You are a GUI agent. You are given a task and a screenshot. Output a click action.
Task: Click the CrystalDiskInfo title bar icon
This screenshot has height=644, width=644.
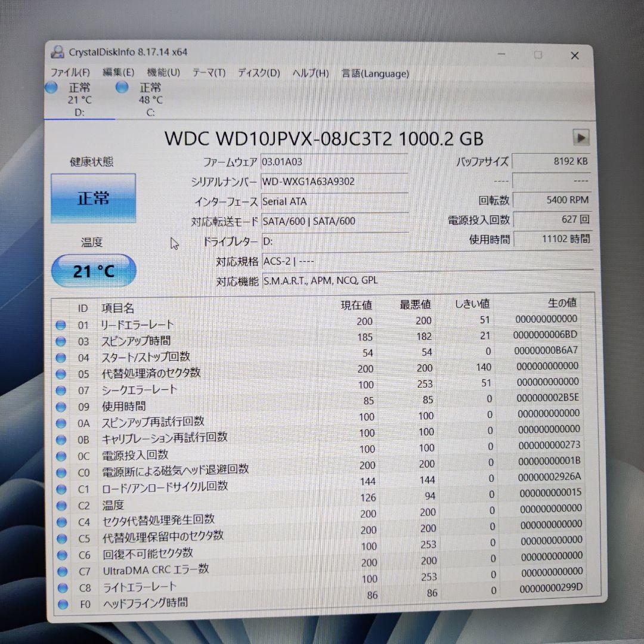(x=57, y=52)
